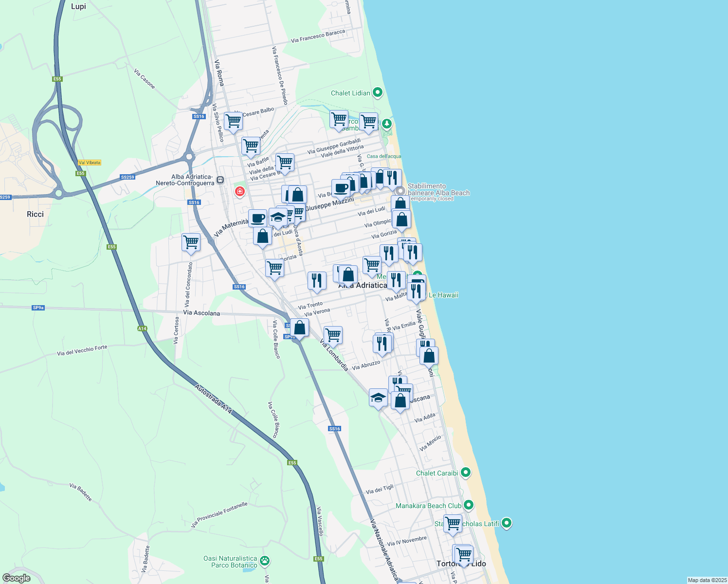Click the shopping cart icon near Via Gorizia

coord(372,264)
